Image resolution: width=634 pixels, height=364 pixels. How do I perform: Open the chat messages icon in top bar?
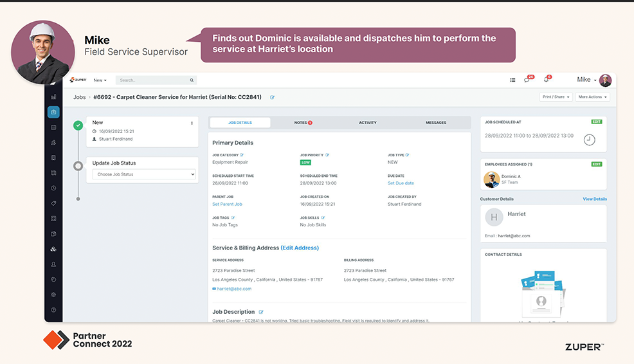pyautogui.click(x=527, y=80)
